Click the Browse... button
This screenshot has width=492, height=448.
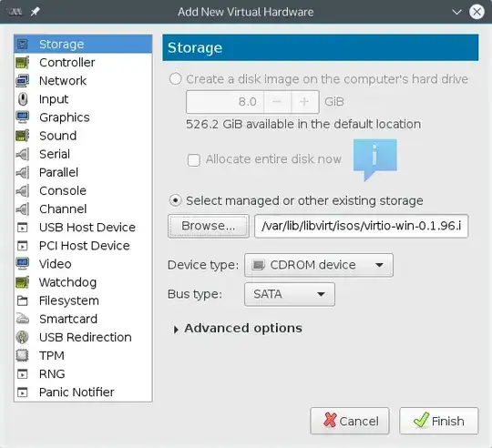209,226
